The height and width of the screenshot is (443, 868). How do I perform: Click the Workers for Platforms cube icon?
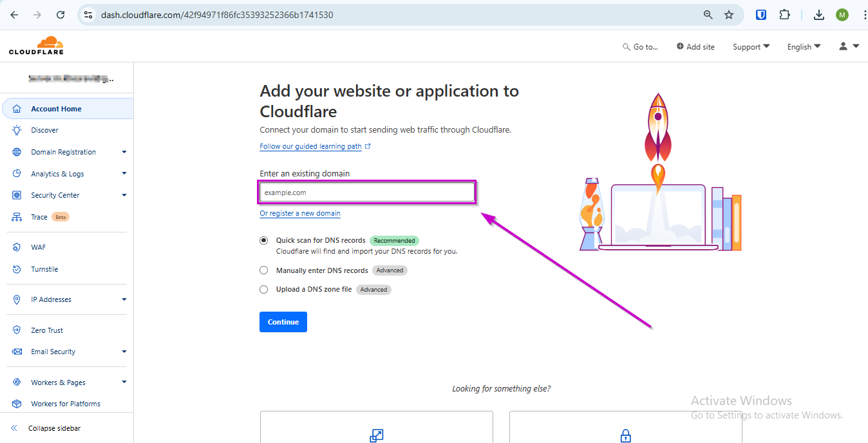coord(17,404)
